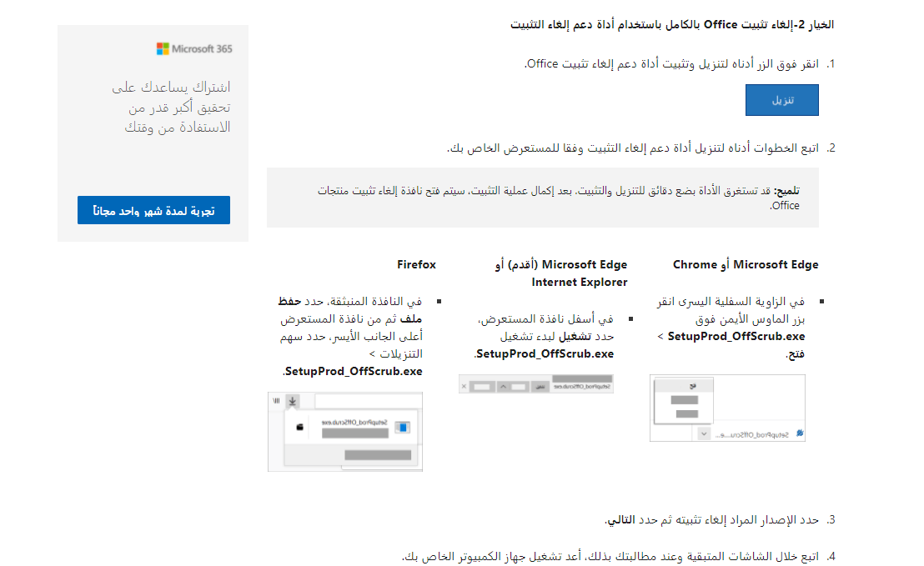Image resolution: width=924 pixels, height=566 pixels.
Task: Open the Firefox downloads panel illustration
Action: coord(345,432)
